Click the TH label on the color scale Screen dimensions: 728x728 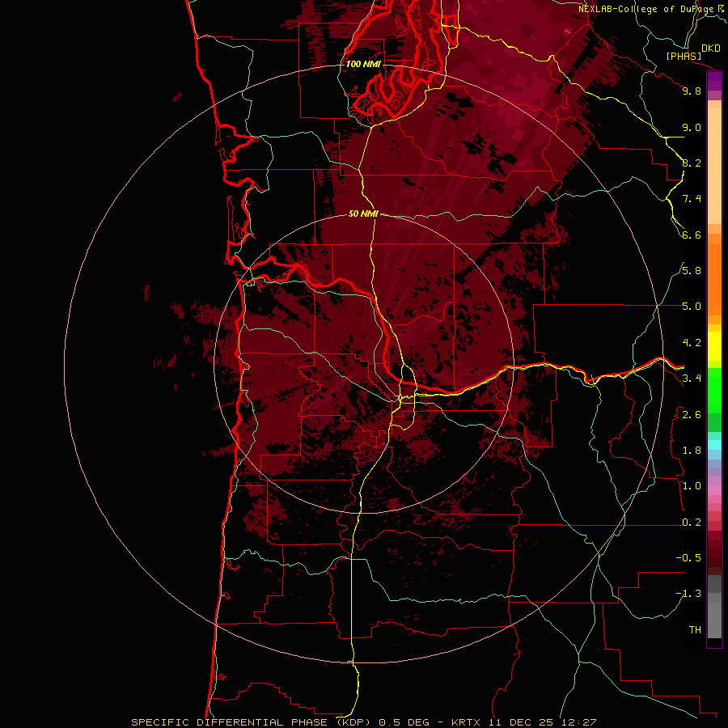pyautogui.click(x=695, y=630)
